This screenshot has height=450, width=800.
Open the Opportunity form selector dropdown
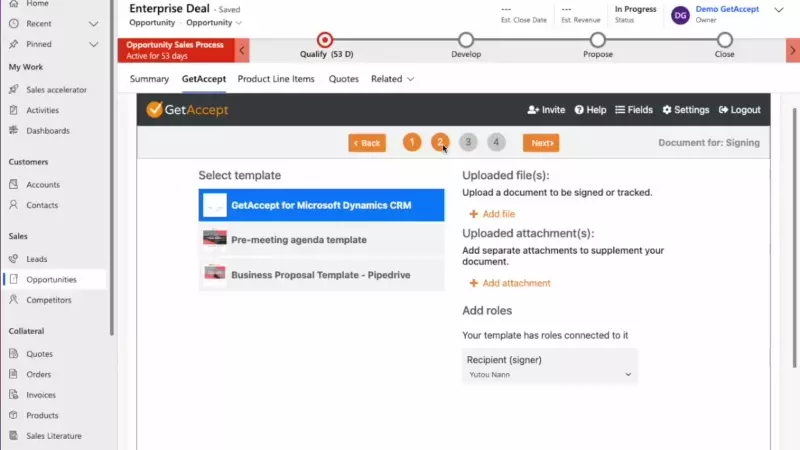click(214, 22)
